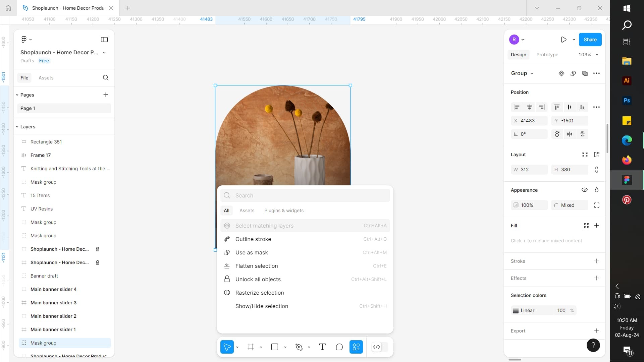644x362 pixels.
Task: Add an Export setting with plus
Action: point(596,331)
